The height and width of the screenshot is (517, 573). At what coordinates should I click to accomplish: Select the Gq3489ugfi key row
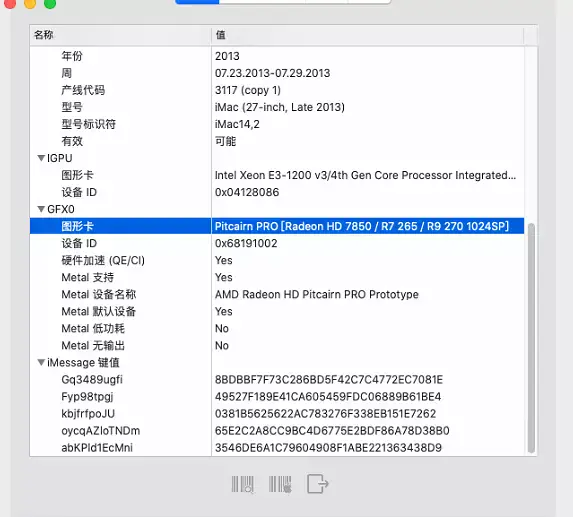pos(277,380)
